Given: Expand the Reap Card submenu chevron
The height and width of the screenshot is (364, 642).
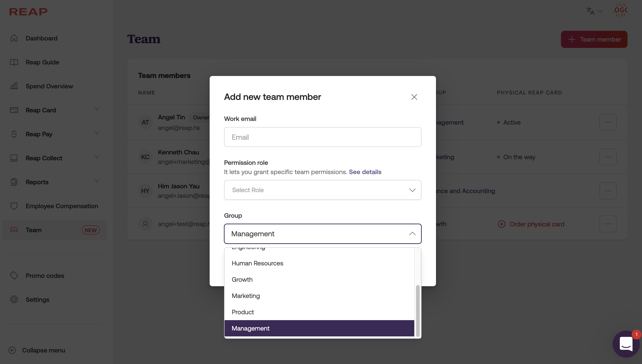Looking at the screenshot, I should click(97, 109).
